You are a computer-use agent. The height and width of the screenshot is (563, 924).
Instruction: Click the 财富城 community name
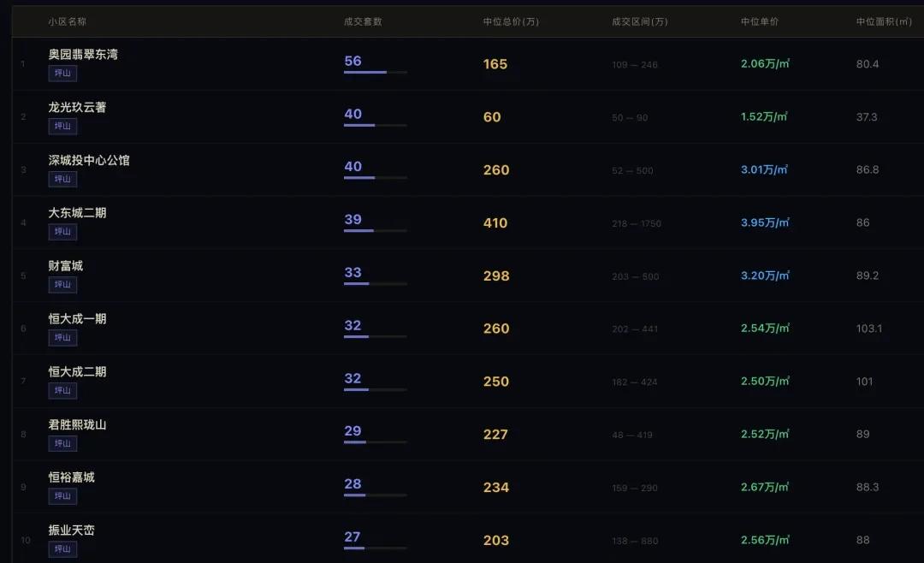[66, 266]
